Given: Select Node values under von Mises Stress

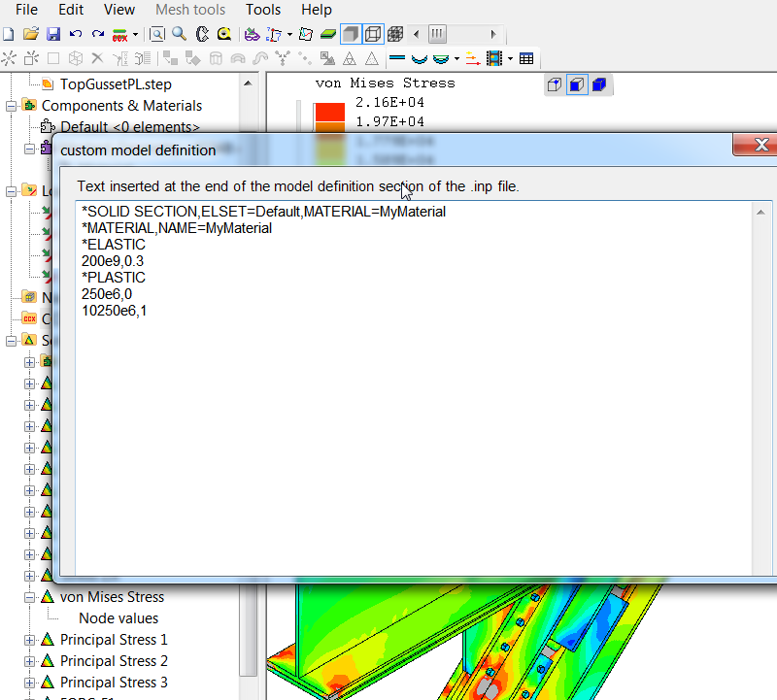Looking at the screenshot, I should [x=118, y=617].
